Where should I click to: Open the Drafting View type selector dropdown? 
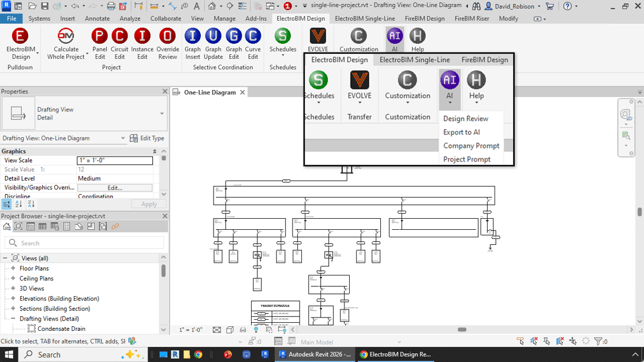[162, 114]
